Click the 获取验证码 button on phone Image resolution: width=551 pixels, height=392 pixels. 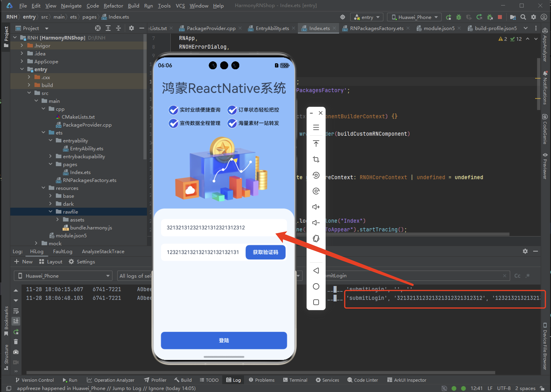click(265, 252)
